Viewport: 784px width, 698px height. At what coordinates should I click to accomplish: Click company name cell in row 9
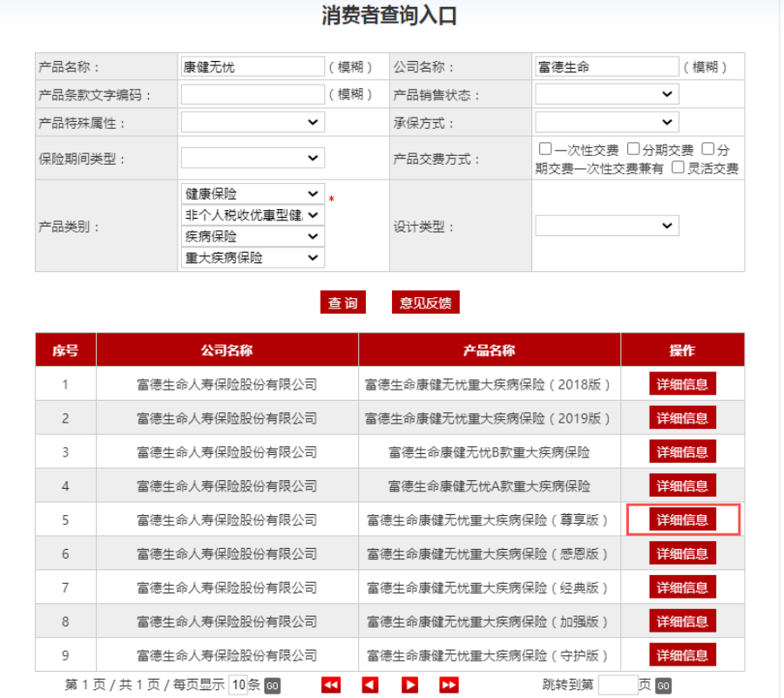click(x=227, y=655)
